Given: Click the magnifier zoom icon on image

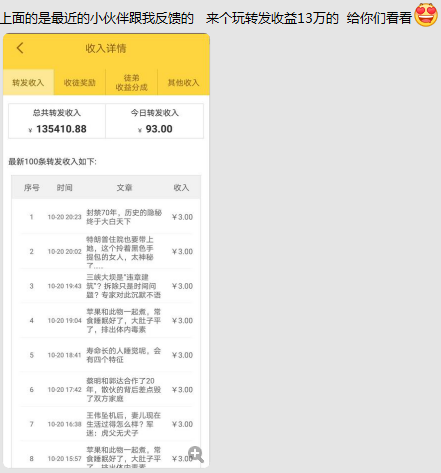Looking at the screenshot, I should click(x=196, y=454).
